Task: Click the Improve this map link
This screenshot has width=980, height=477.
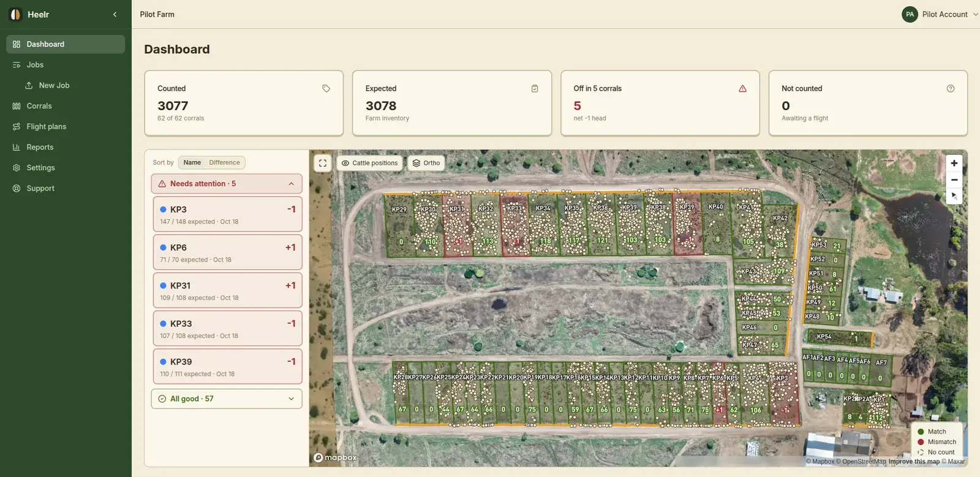Action: [x=914, y=462]
